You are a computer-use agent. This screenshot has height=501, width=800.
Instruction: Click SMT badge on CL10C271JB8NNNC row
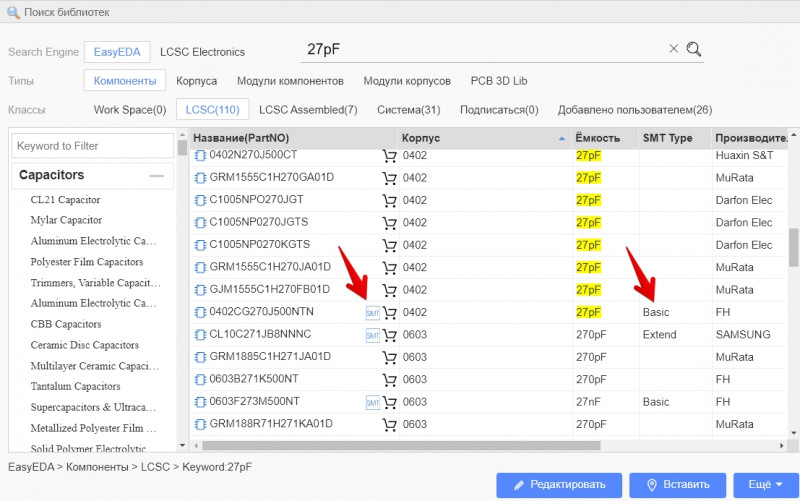tap(372, 335)
